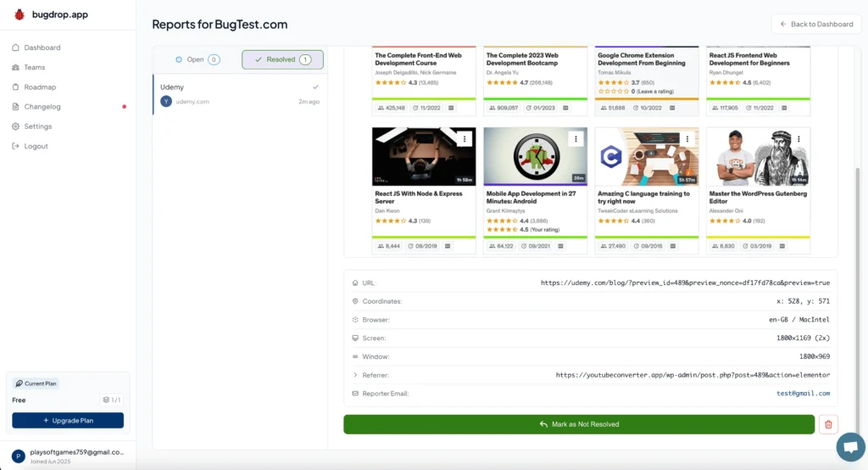Click the URL home icon
The width and height of the screenshot is (868, 470).
[355, 283]
